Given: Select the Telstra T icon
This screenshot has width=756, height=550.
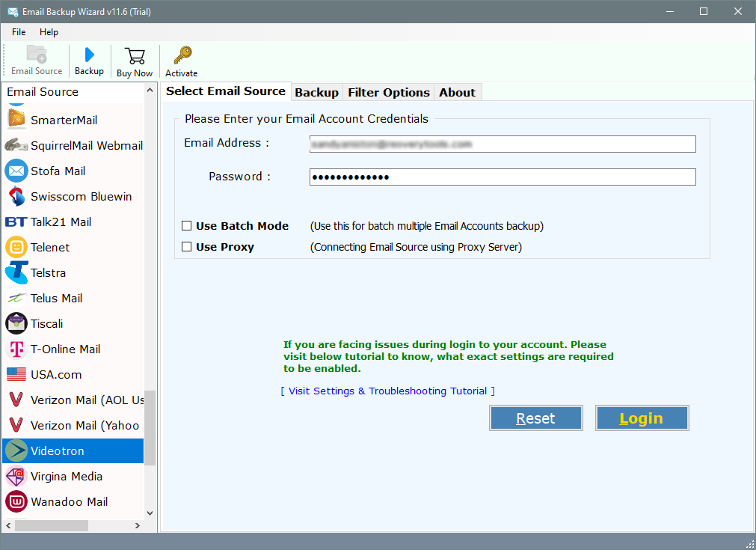Looking at the screenshot, I should click(16, 272).
